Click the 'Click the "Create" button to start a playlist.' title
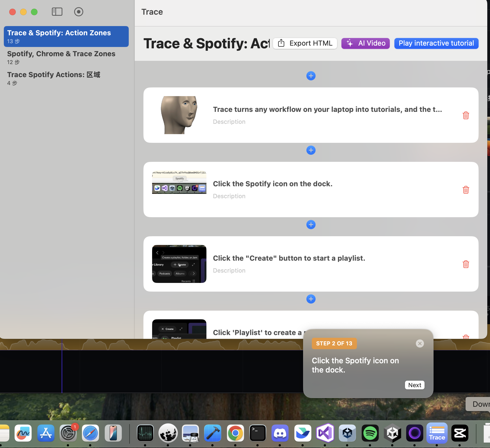This screenshot has height=448, width=490. click(289, 258)
